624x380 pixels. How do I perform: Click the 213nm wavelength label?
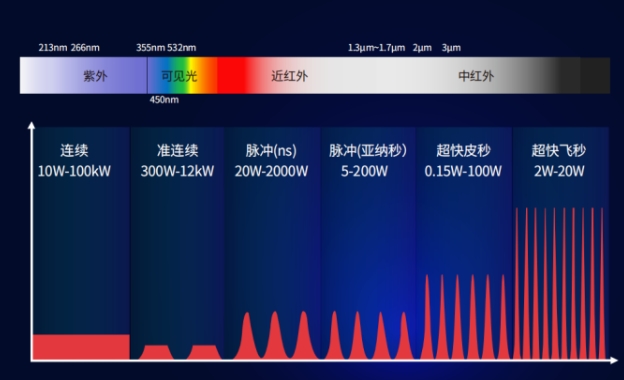(x=53, y=48)
